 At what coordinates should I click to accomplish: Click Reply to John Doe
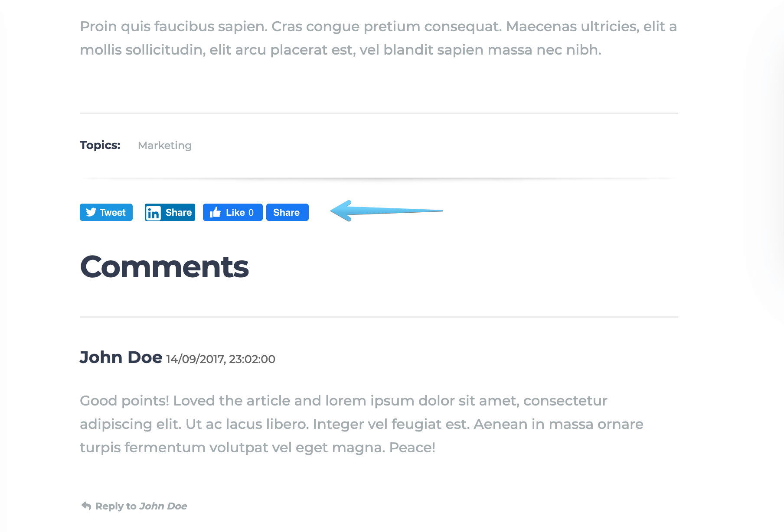tap(141, 506)
